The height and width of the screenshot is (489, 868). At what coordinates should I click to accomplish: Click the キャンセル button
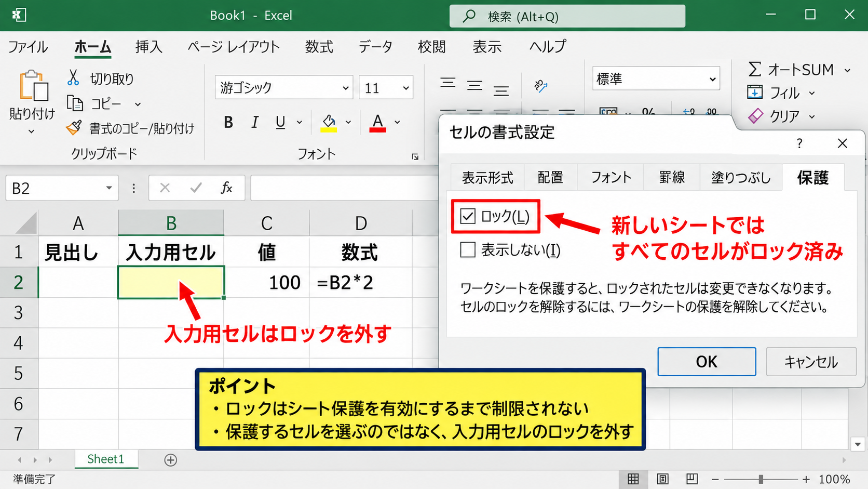tap(811, 362)
